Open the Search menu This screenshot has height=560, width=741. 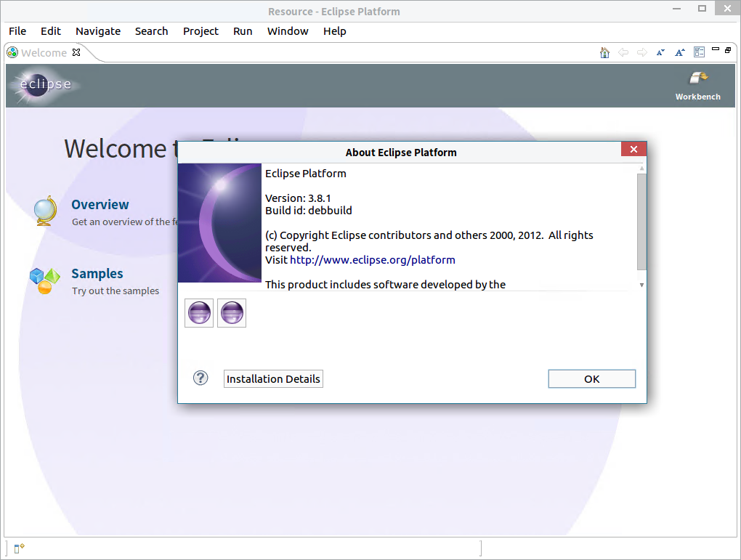coord(151,31)
